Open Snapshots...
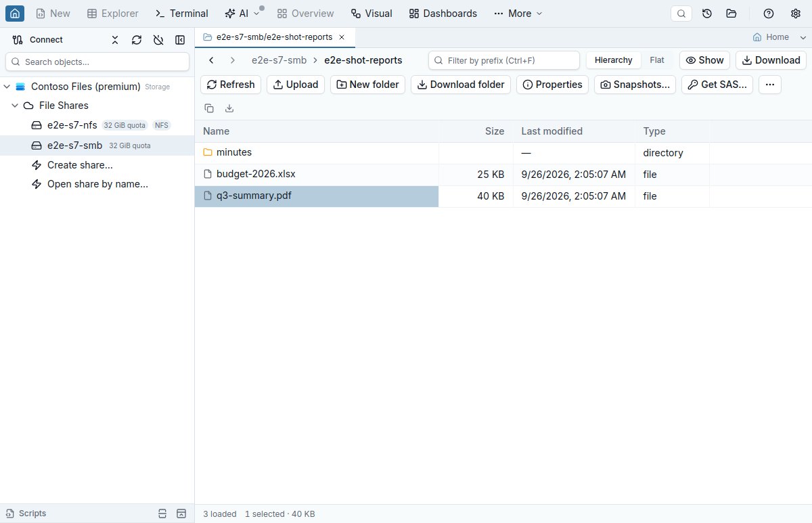 635,85
